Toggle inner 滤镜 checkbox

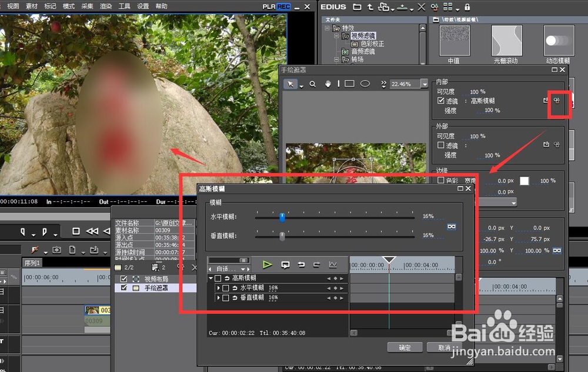[441, 101]
